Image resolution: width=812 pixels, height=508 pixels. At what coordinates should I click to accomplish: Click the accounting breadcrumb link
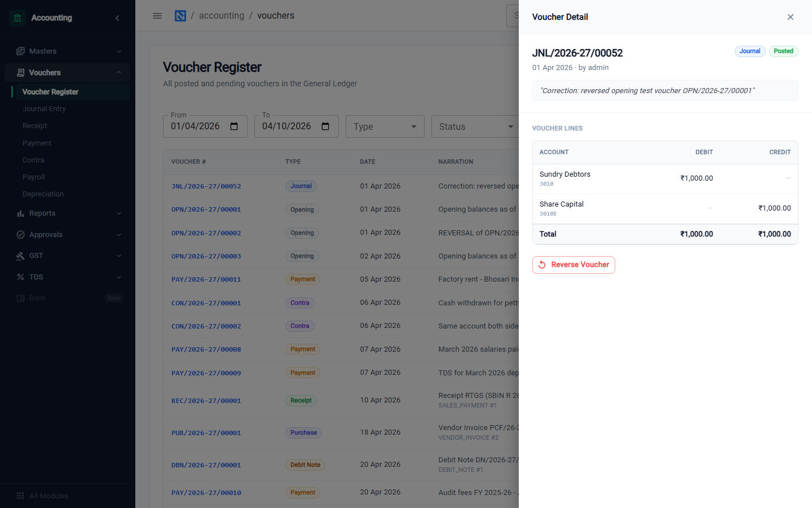222,16
